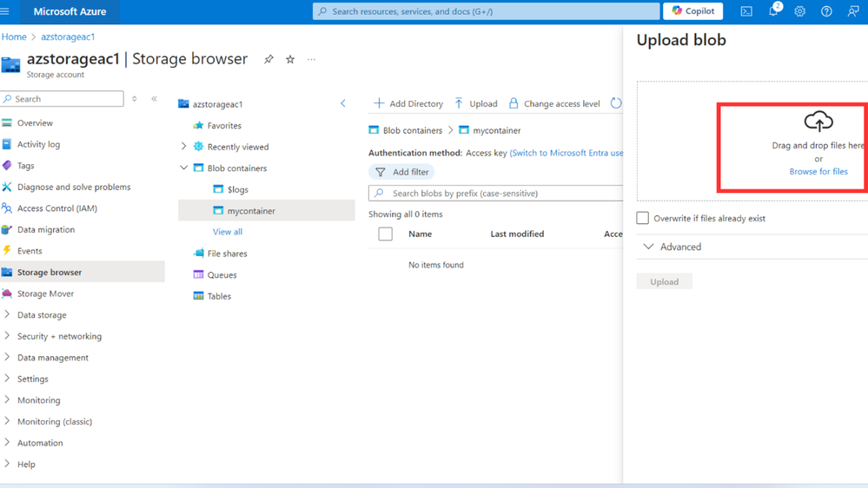Collapse the left menu with double chevron
Image resolution: width=868 pixels, height=488 pixels.
[x=155, y=98]
